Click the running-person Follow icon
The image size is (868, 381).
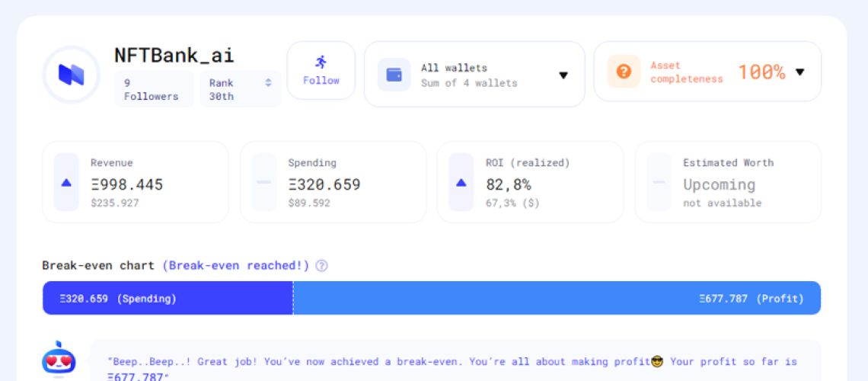pos(321,62)
